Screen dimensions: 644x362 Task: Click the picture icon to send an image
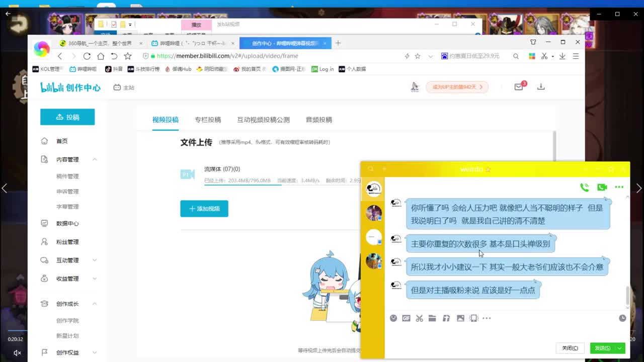point(460,318)
